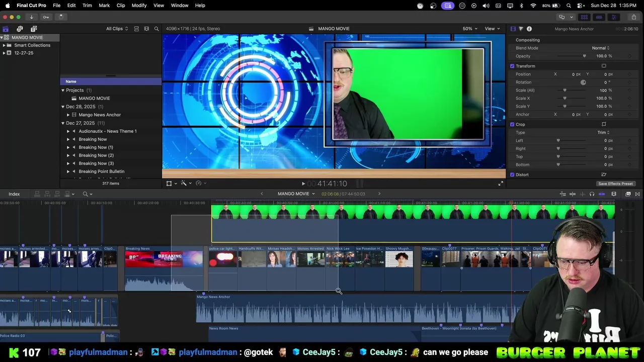Click the Background Tasks circular indicator
644x362 pixels.
coord(60,17)
